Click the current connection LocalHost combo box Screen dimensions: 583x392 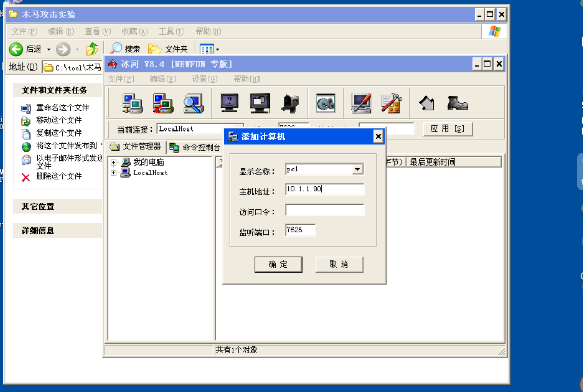tap(200, 128)
